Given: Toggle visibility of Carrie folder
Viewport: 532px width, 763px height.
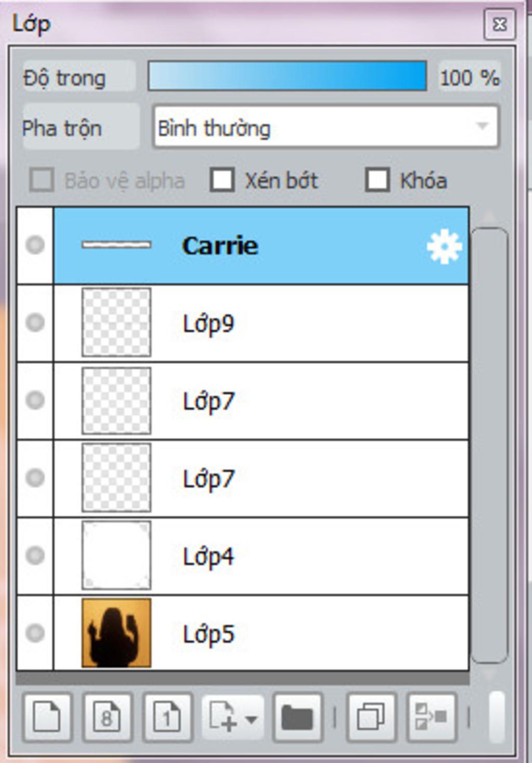Looking at the screenshot, I should (35, 245).
